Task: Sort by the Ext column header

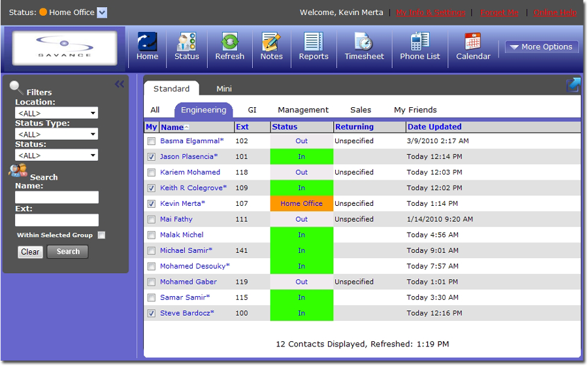Action: pyautogui.click(x=242, y=127)
